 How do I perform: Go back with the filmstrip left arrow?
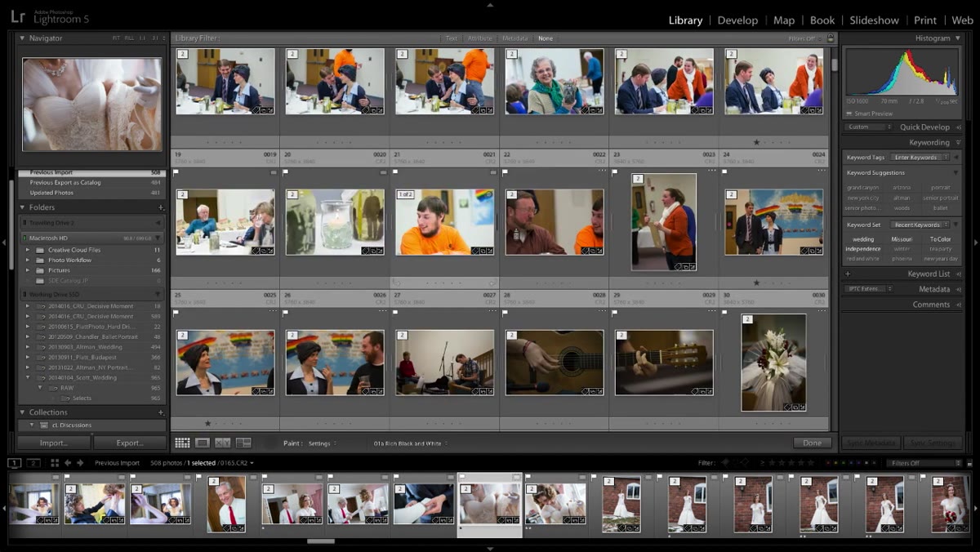pyautogui.click(x=69, y=462)
